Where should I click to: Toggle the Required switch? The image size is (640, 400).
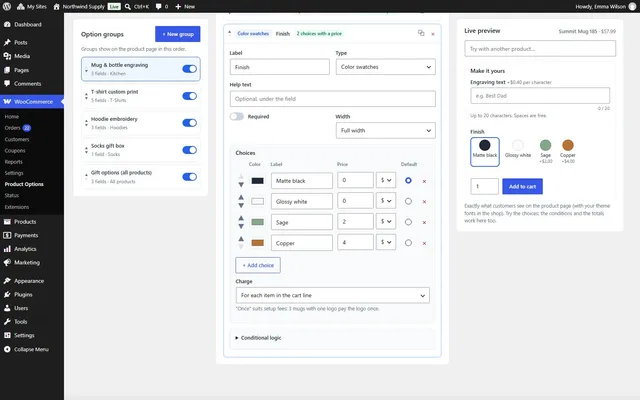pyautogui.click(x=237, y=117)
